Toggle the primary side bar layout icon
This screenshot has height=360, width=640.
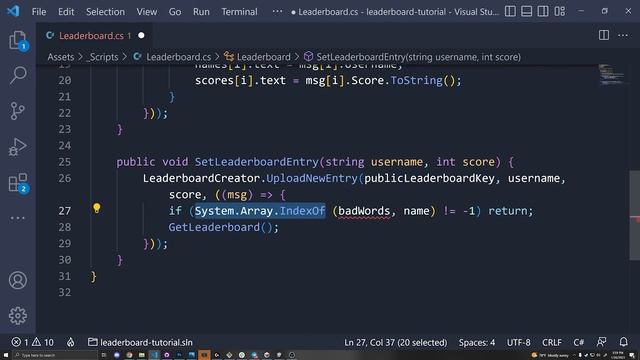(510, 11)
